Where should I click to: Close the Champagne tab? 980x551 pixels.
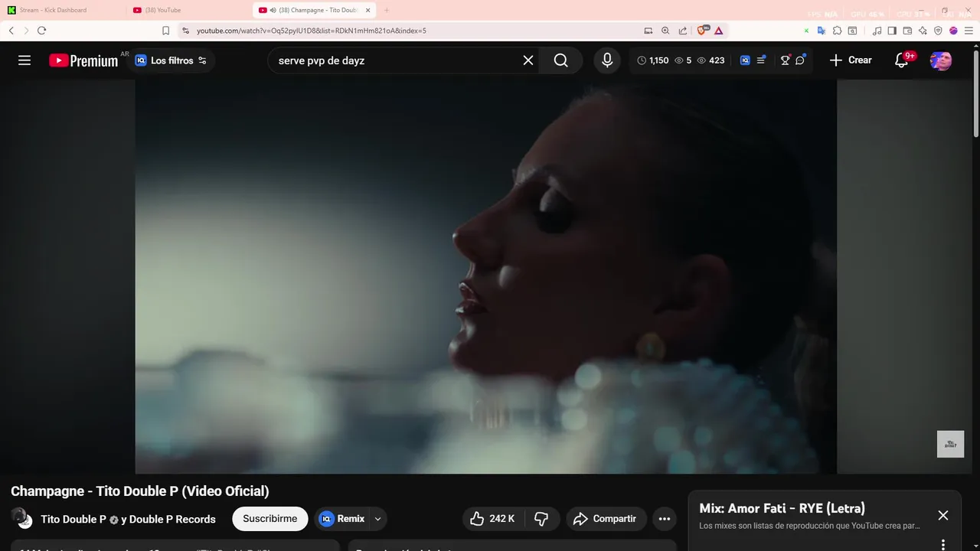pos(368,10)
